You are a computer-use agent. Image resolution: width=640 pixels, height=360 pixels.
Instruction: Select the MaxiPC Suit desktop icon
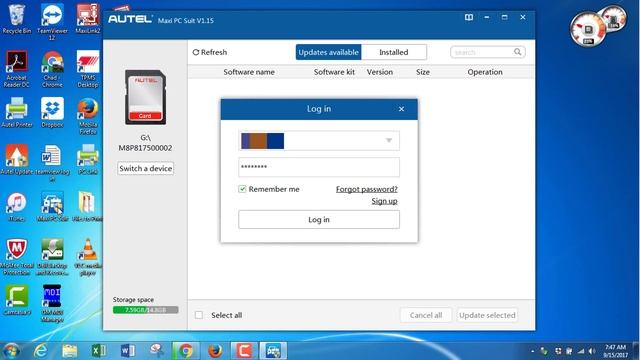click(52, 207)
